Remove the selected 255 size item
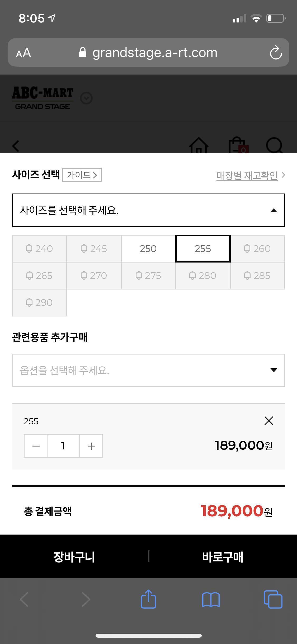Screen dimensions: 297x644 [x=268, y=421]
